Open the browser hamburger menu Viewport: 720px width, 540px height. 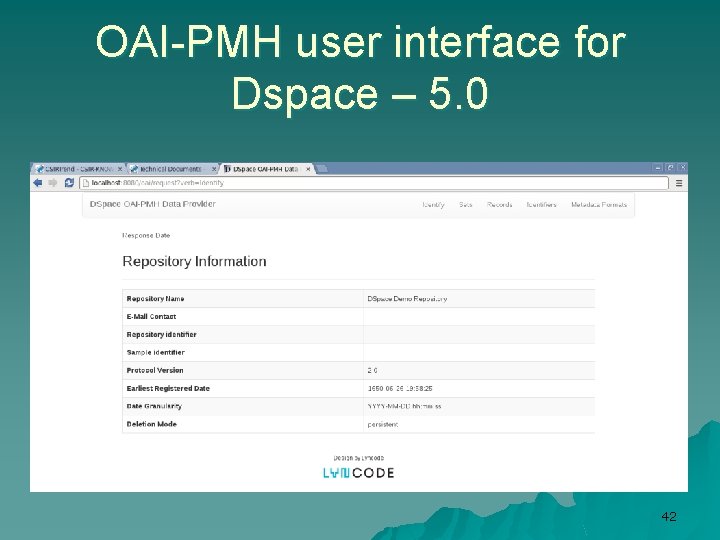click(679, 183)
